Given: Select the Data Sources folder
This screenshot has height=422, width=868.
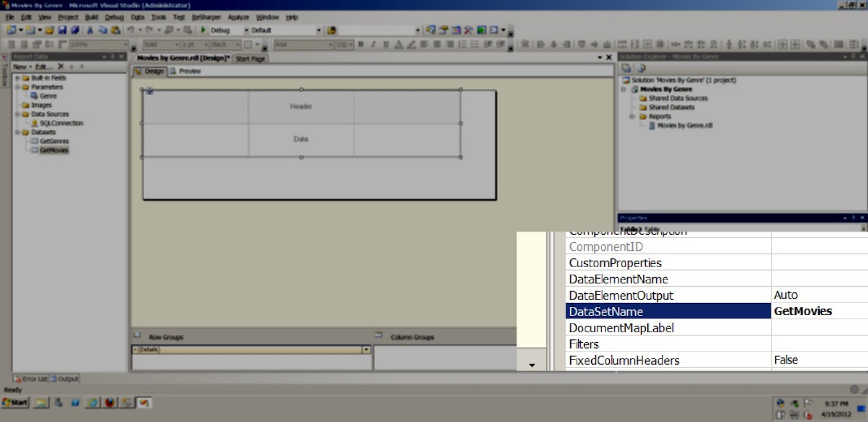Looking at the screenshot, I should [x=50, y=115].
